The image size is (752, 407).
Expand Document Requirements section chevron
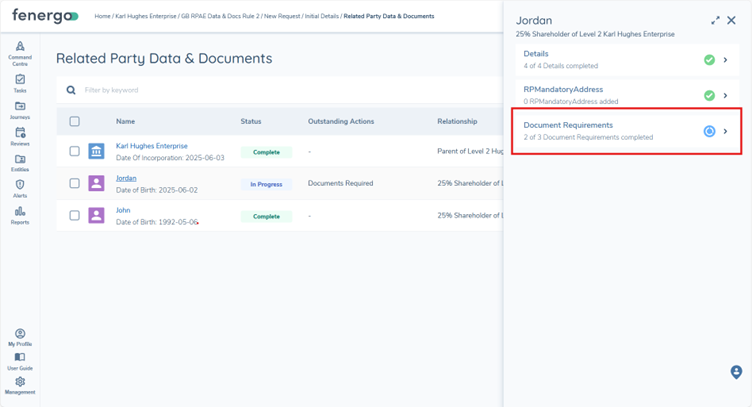pos(726,131)
